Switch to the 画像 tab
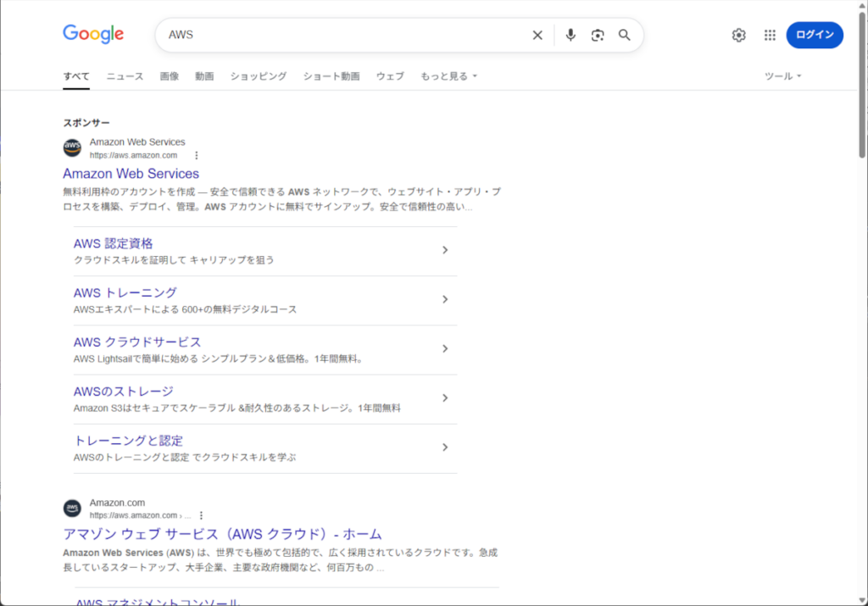868x606 pixels. [170, 76]
